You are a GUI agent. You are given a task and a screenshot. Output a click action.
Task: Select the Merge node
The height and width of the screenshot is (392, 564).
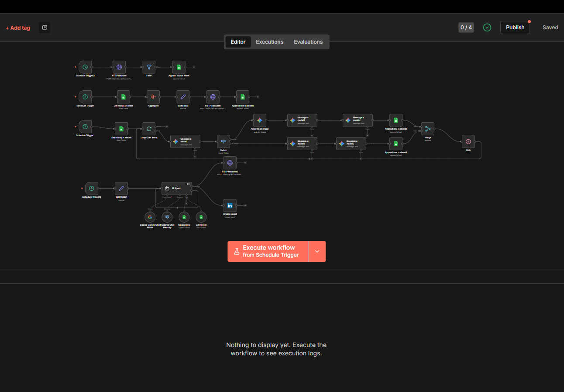428,129
